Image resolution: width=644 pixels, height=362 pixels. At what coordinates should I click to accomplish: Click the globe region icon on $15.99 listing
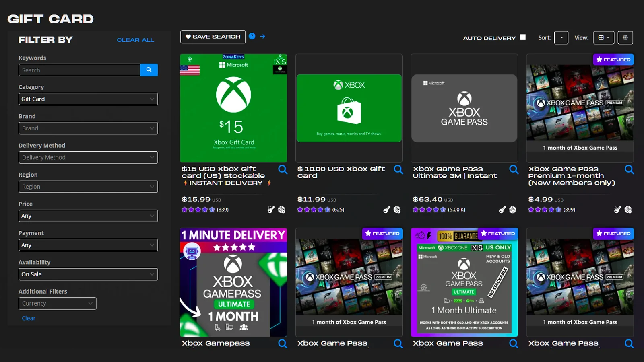[x=282, y=210]
